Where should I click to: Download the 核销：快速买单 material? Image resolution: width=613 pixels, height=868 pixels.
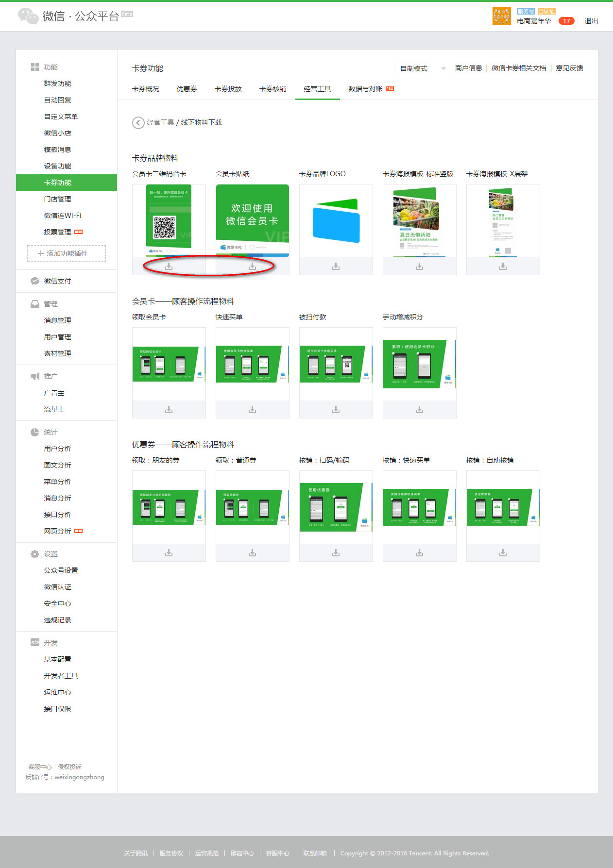click(x=419, y=553)
